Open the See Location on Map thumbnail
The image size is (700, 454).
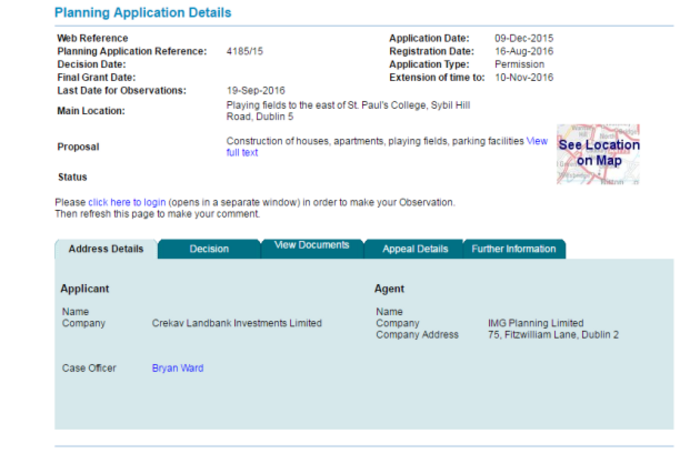tap(598, 154)
